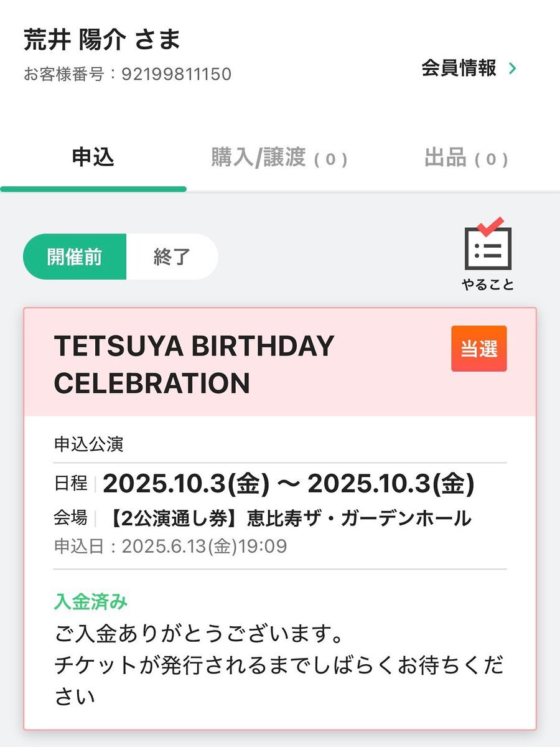Screen dimensions: 560x747
Task: Open TETSUYA BIRTHDAY CELEBRATION card title
Action: tap(194, 365)
